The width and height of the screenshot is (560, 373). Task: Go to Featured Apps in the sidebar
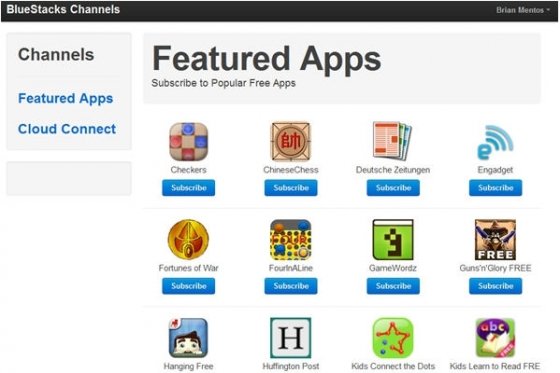pos(65,98)
